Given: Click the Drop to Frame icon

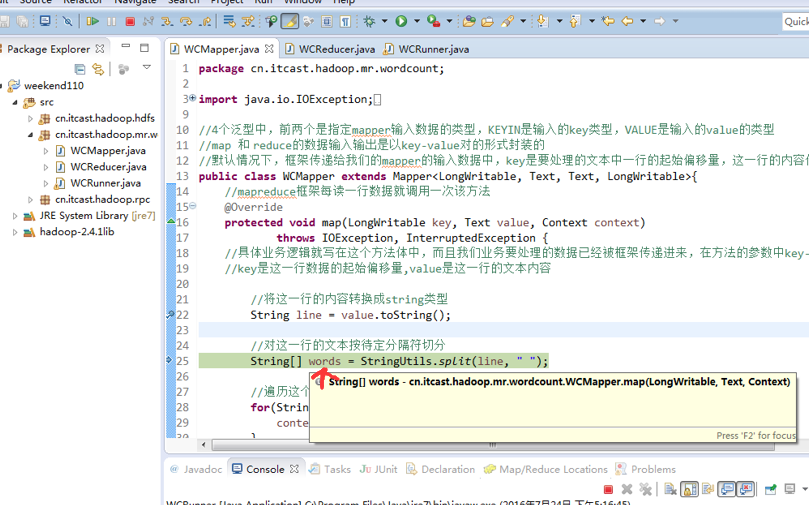Looking at the screenshot, I should tap(229, 21).
